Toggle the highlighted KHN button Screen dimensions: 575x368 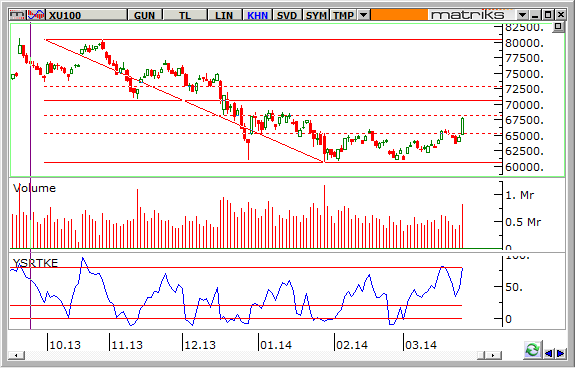point(257,15)
